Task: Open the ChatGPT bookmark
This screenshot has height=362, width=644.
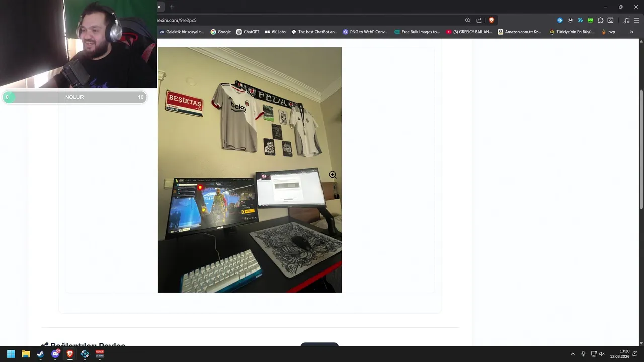Action: [x=248, y=32]
